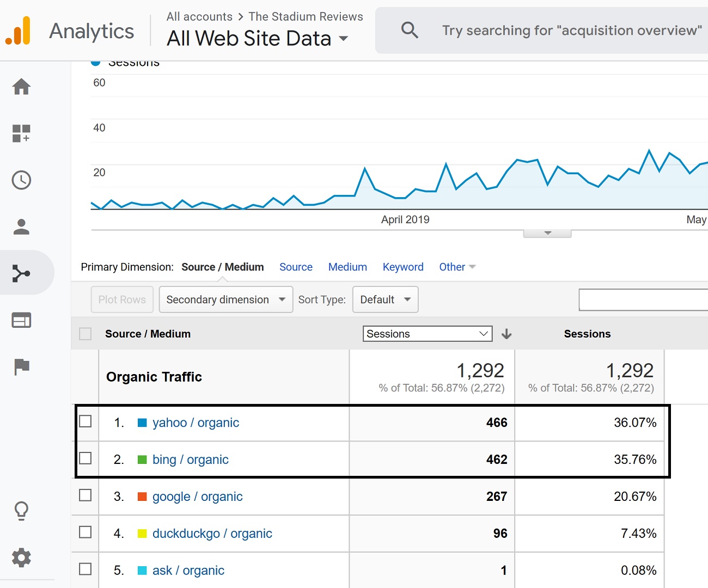Switch primary dimension to Medium
The height and width of the screenshot is (588, 708).
click(347, 267)
